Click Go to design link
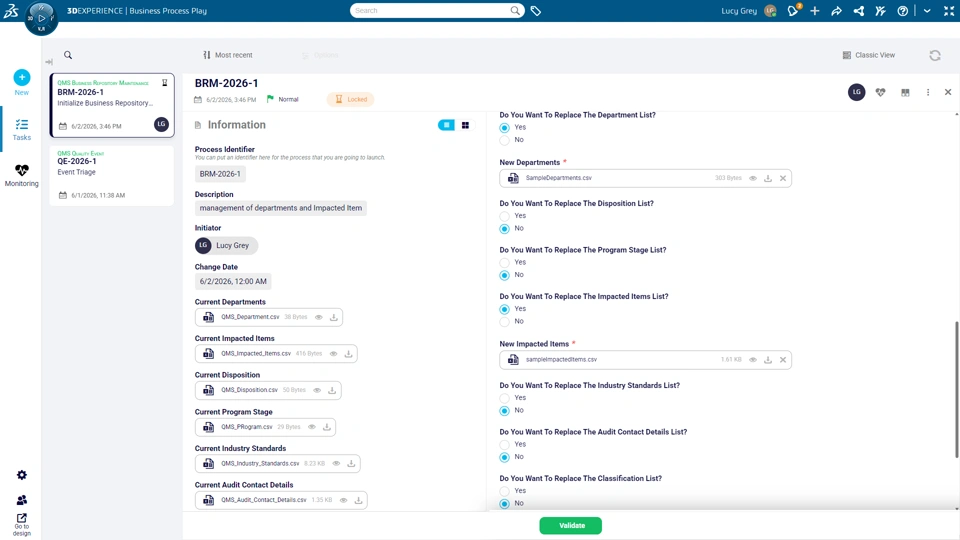This screenshot has height=540, width=960. (21, 525)
